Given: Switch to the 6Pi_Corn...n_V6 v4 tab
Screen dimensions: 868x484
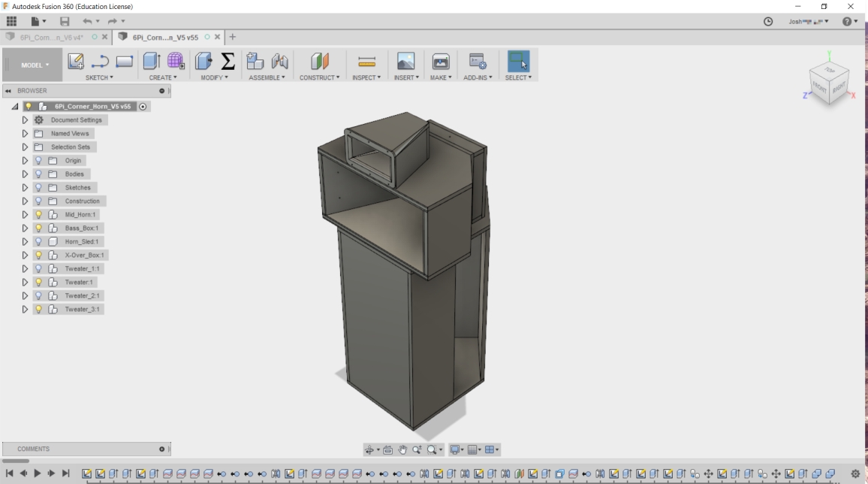Looking at the screenshot, I should click(51, 37).
